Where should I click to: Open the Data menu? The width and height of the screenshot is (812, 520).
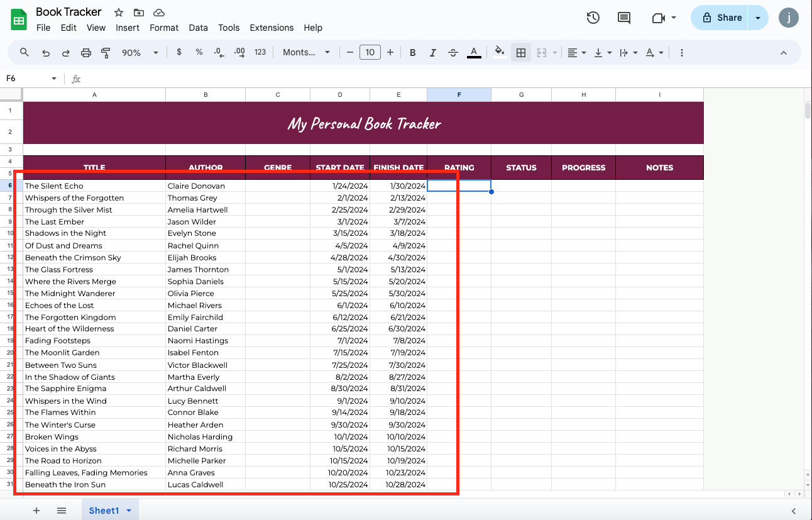coord(198,28)
